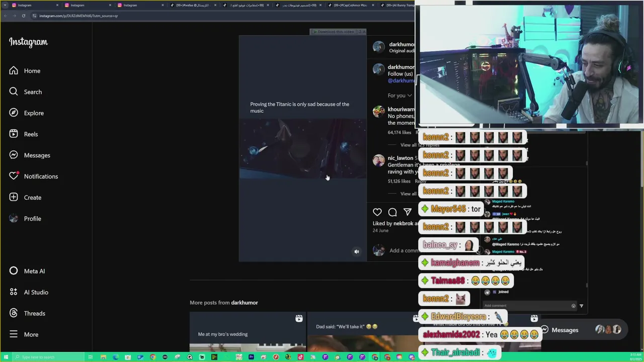Click the Titanic video to pause playback
The height and width of the screenshot is (362, 644).
(x=302, y=148)
